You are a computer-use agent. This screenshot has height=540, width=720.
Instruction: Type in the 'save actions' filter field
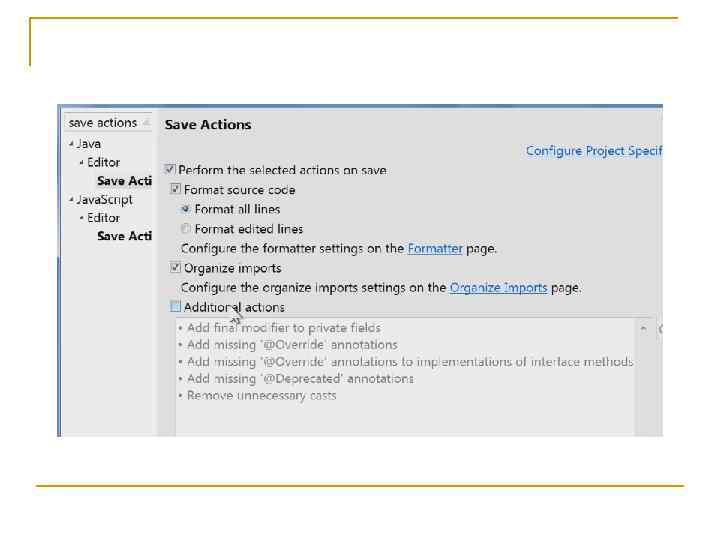point(102,123)
